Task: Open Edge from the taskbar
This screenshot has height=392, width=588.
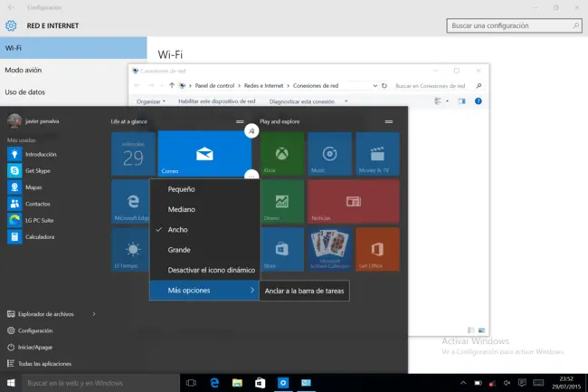Action: click(214, 383)
